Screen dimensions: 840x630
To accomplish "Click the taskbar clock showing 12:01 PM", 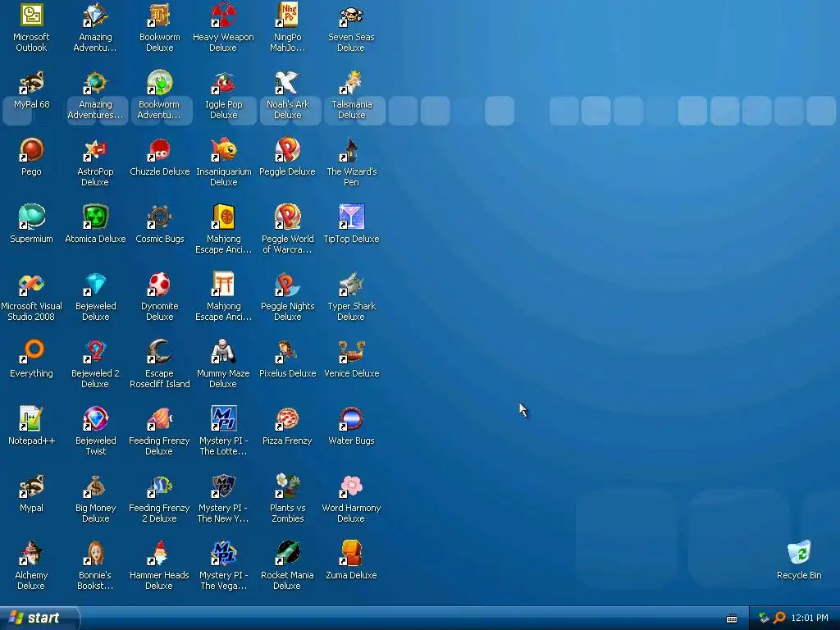I will tap(809, 618).
